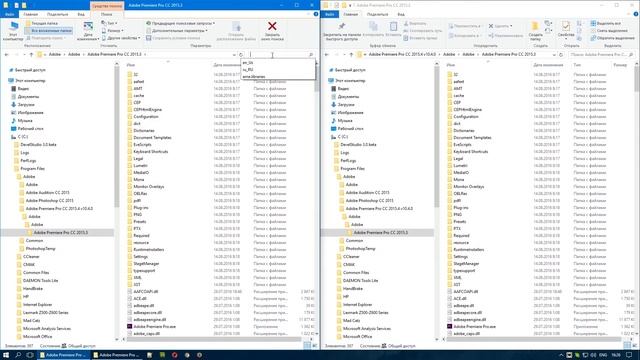Open Дополнительные параметры dropdown
640x360 pixels.
(x=177, y=31)
